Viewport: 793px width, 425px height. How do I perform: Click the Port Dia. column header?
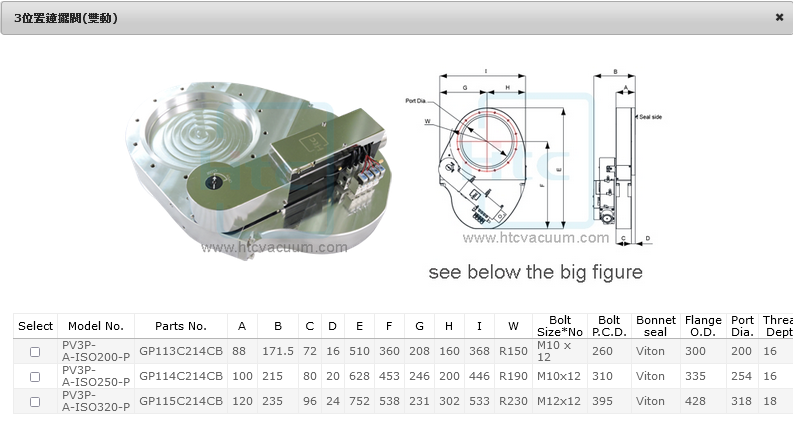click(x=743, y=326)
